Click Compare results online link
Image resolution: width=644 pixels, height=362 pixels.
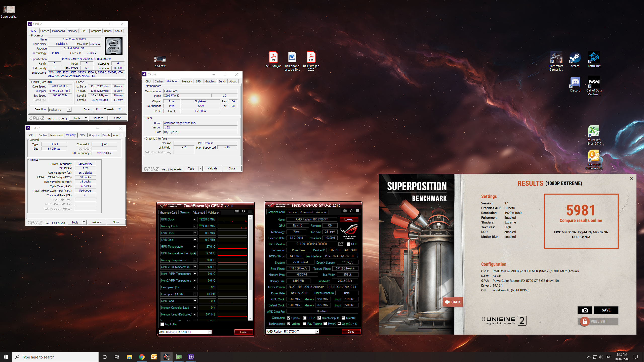(581, 220)
